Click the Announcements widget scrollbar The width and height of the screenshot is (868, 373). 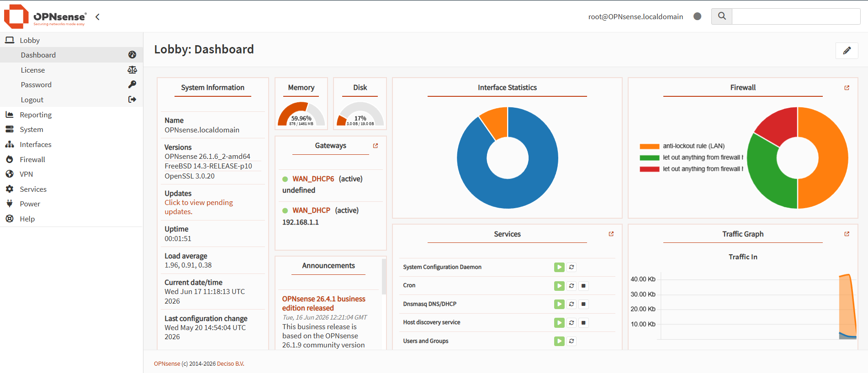coord(384,276)
